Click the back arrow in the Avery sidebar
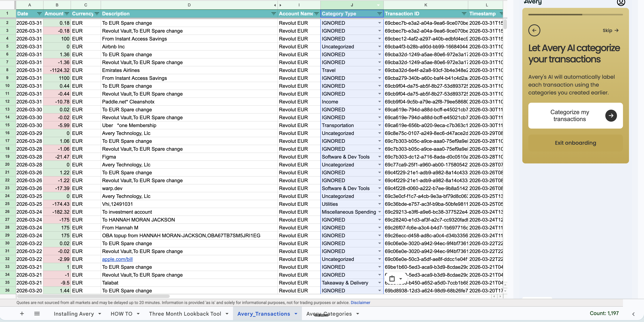The width and height of the screenshot is (644, 322). point(535,30)
